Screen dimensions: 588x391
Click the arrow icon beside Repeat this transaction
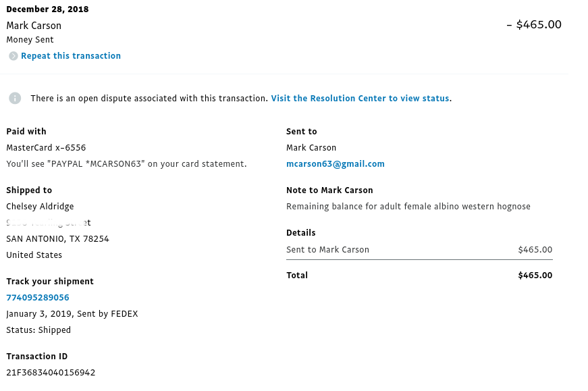[14, 56]
